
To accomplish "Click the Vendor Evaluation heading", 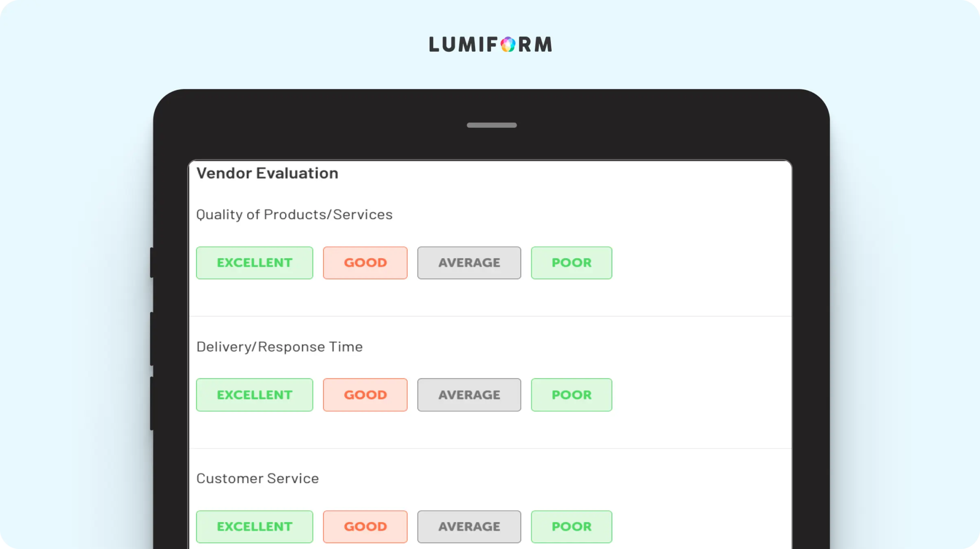I will pyautogui.click(x=267, y=173).
